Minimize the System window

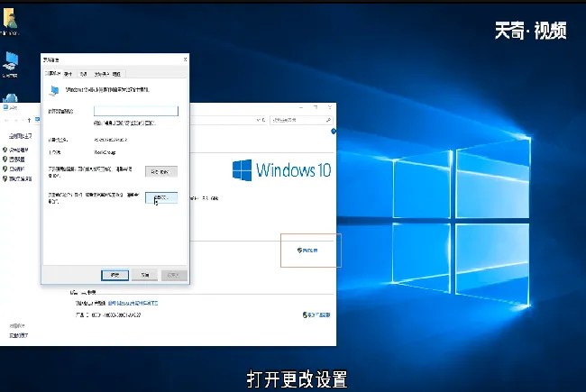click(x=301, y=107)
